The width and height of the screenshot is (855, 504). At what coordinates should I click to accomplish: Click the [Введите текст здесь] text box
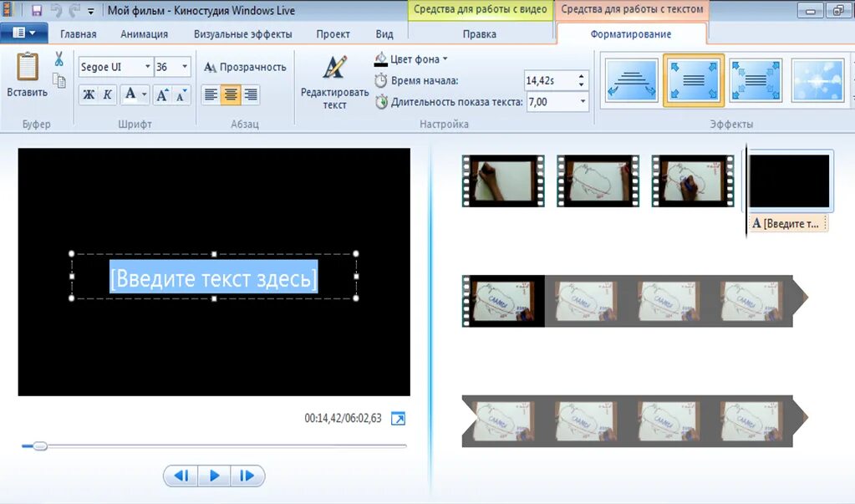pyautogui.click(x=214, y=277)
